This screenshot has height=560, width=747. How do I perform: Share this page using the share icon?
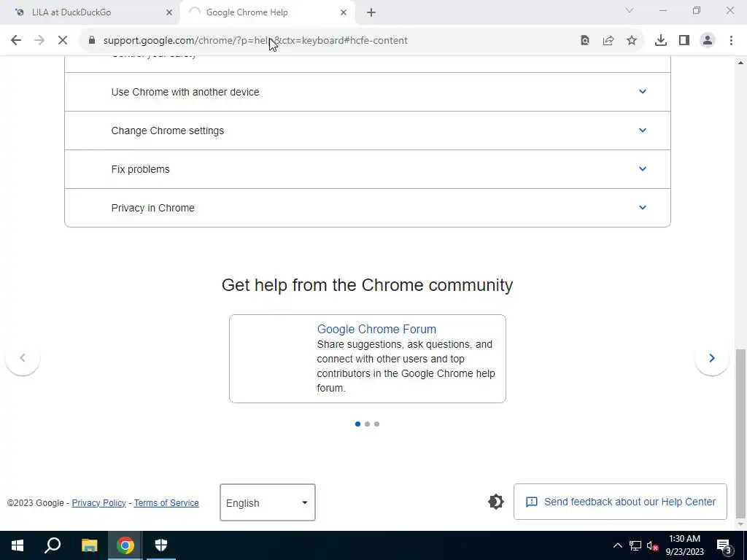(608, 41)
